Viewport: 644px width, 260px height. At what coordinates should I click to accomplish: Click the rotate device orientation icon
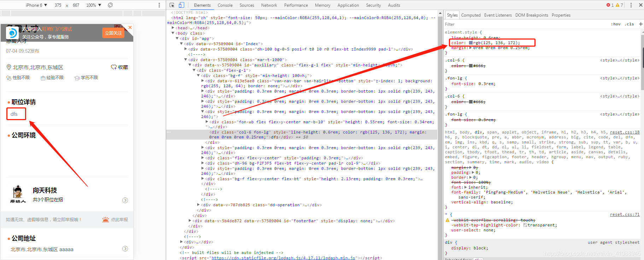click(110, 5)
